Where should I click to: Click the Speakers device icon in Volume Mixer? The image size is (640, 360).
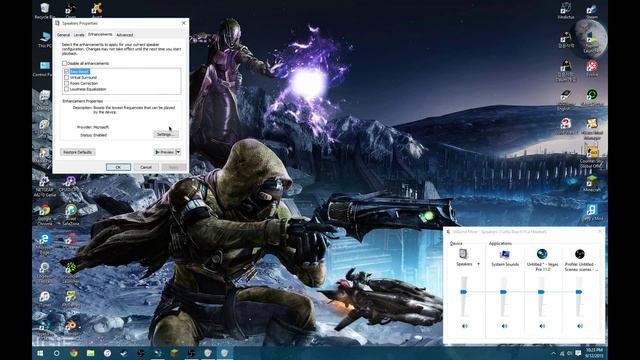point(463,254)
